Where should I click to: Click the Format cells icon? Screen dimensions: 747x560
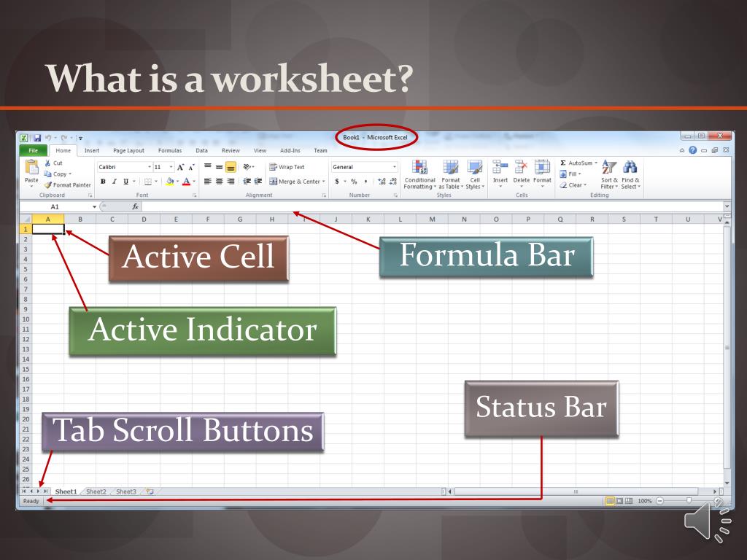tap(542, 167)
